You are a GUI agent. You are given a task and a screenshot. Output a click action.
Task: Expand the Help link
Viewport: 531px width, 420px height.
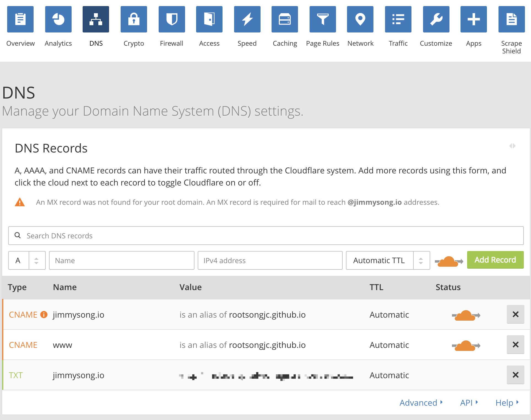tap(507, 403)
